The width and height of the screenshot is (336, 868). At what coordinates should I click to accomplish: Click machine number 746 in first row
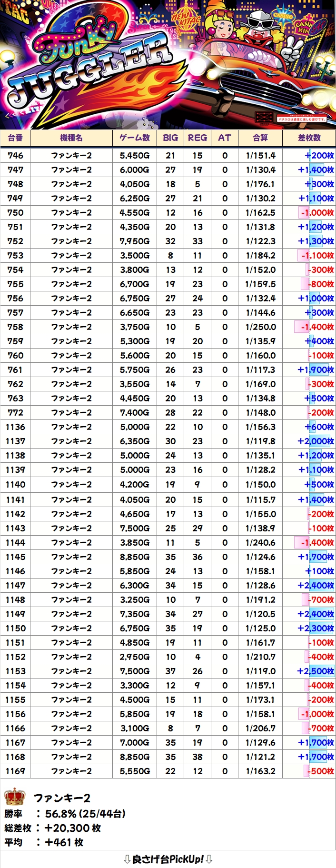pos(15,155)
